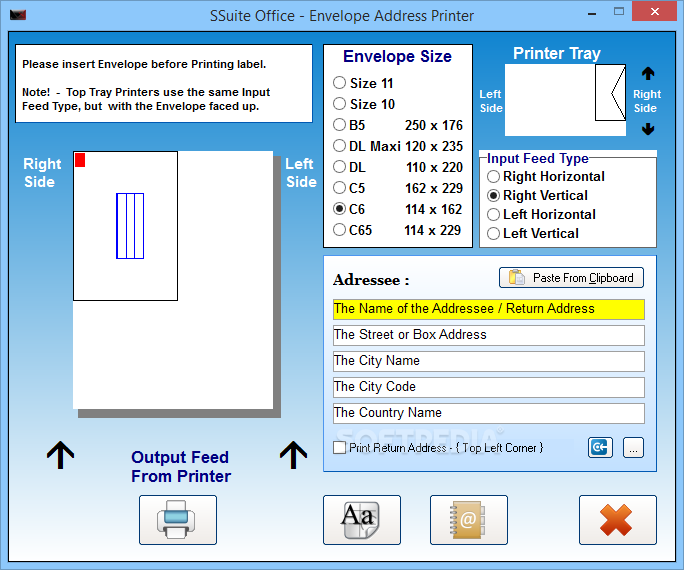This screenshot has height=570, width=684.
Task: Click the addressee name input field
Action: click(489, 309)
